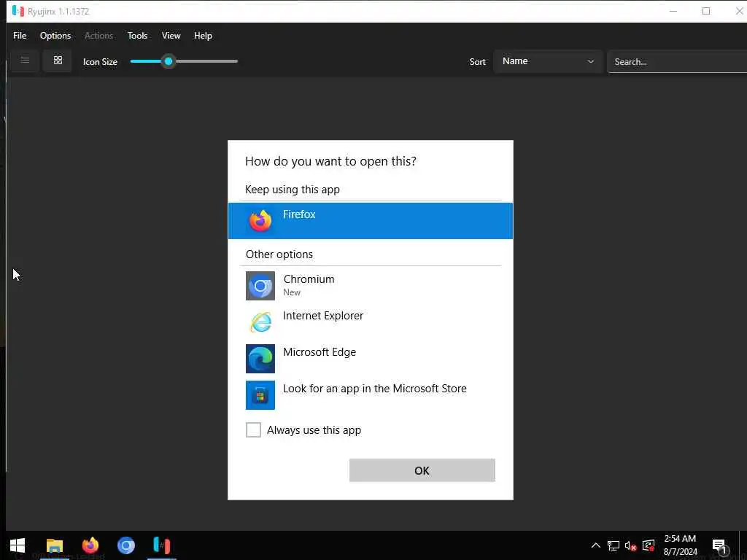747x560 pixels.
Task: Open the Sort Name dropdown
Action: (548, 61)
